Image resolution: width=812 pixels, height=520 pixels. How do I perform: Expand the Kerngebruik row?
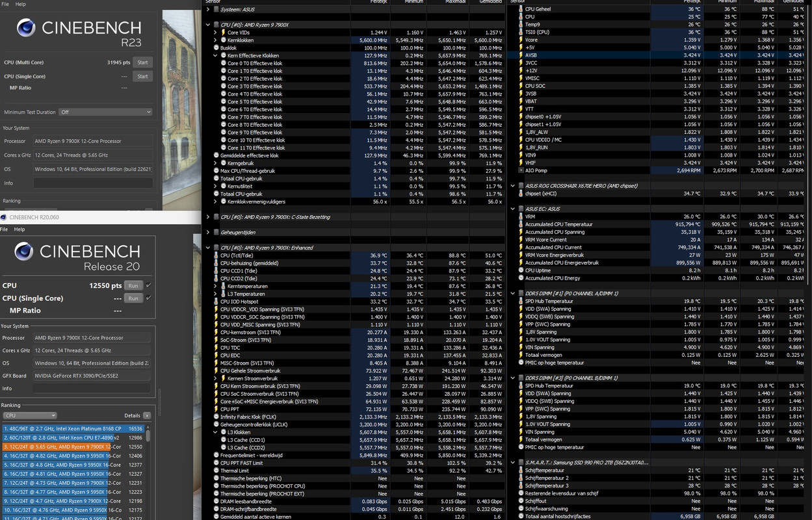click(x=215, y=163)
